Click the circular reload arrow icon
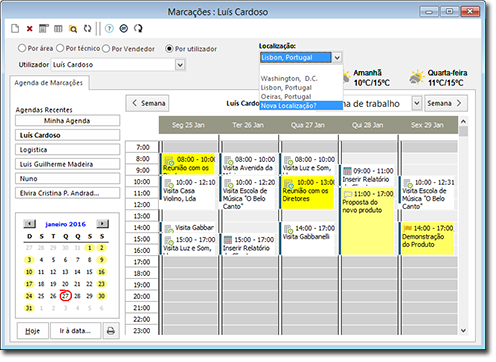The height and width of the screenshot is (362, 496). coord(138,29)
